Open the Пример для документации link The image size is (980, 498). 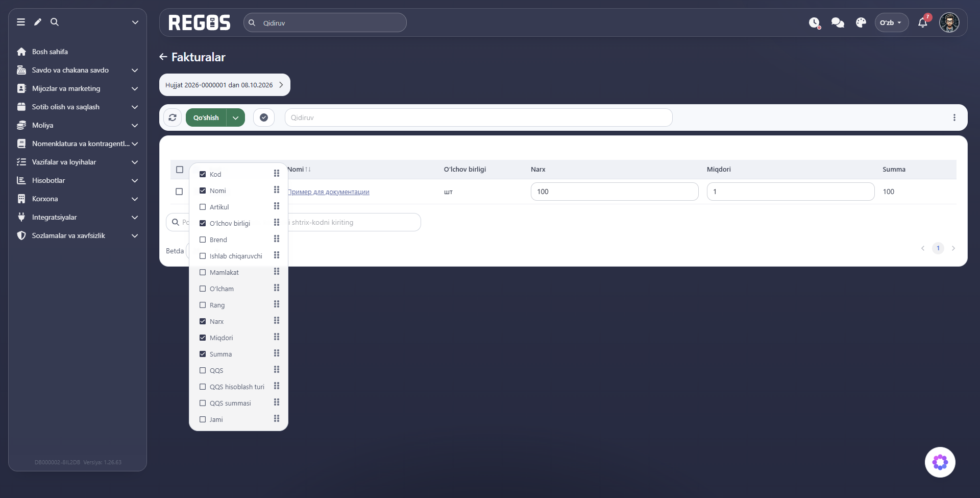(329, 192)
